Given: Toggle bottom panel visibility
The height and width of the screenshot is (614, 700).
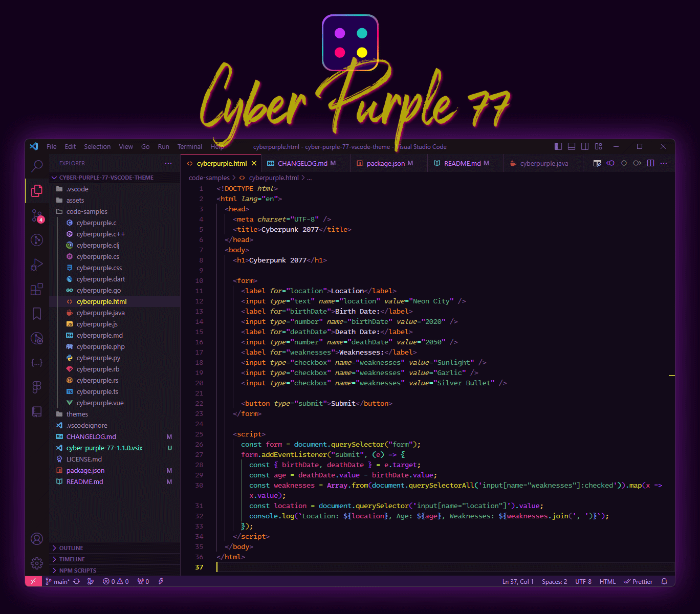Looking at the screenshot, I should coord(572,146).
